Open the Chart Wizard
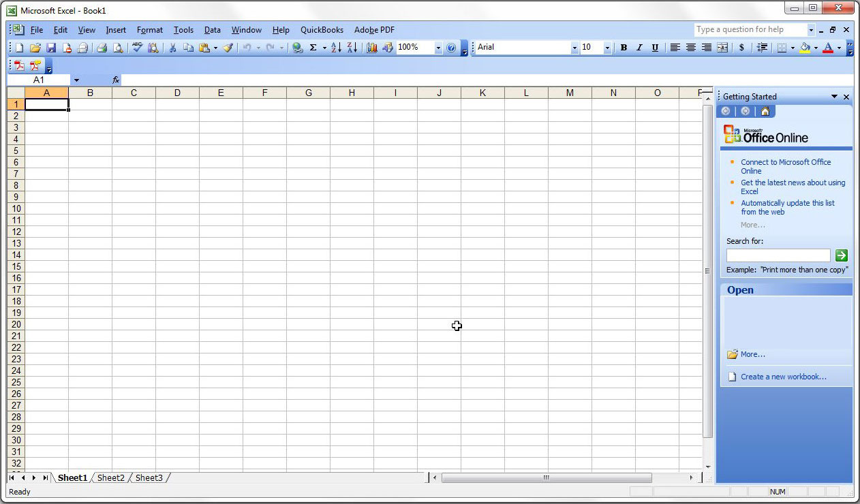The width and height of the screenshot is (860, 504). click(x=372, y=48)
